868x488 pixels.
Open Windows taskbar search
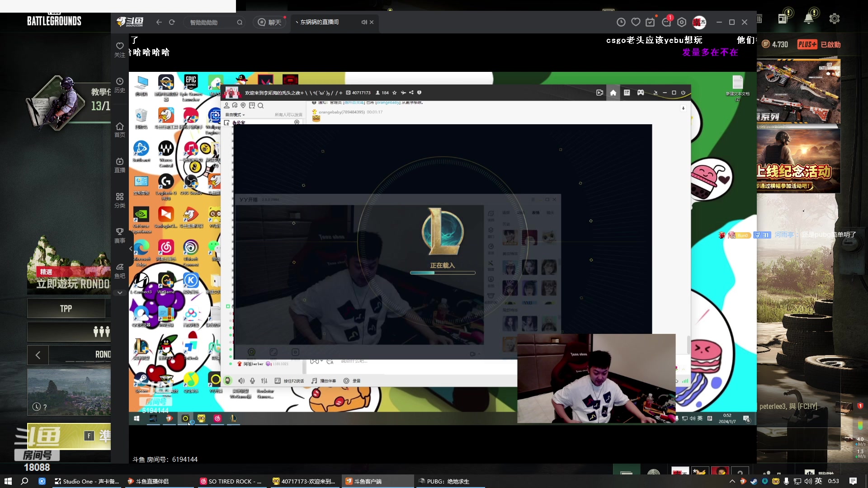click(24, 481)
